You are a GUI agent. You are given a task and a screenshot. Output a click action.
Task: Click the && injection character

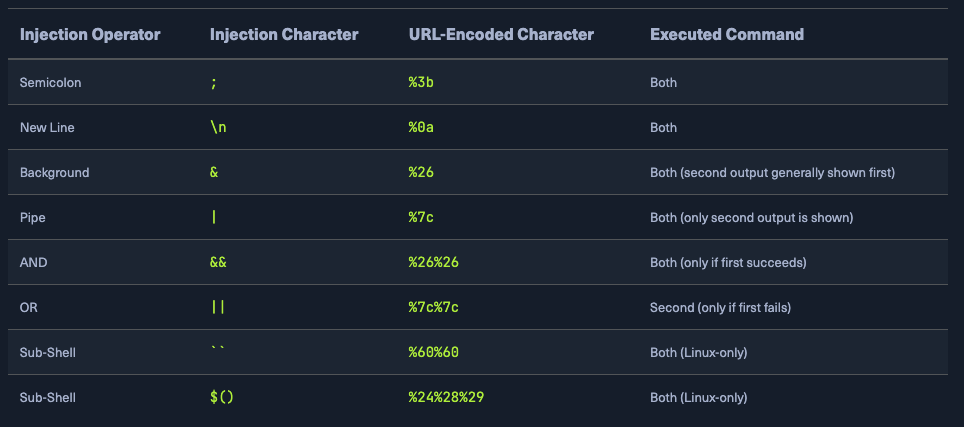218,262
